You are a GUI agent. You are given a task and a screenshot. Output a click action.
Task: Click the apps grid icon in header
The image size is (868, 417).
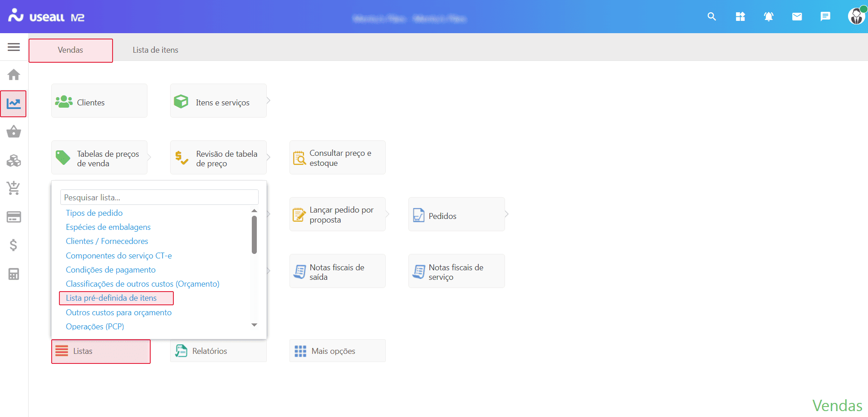click(x=740, y=17)
